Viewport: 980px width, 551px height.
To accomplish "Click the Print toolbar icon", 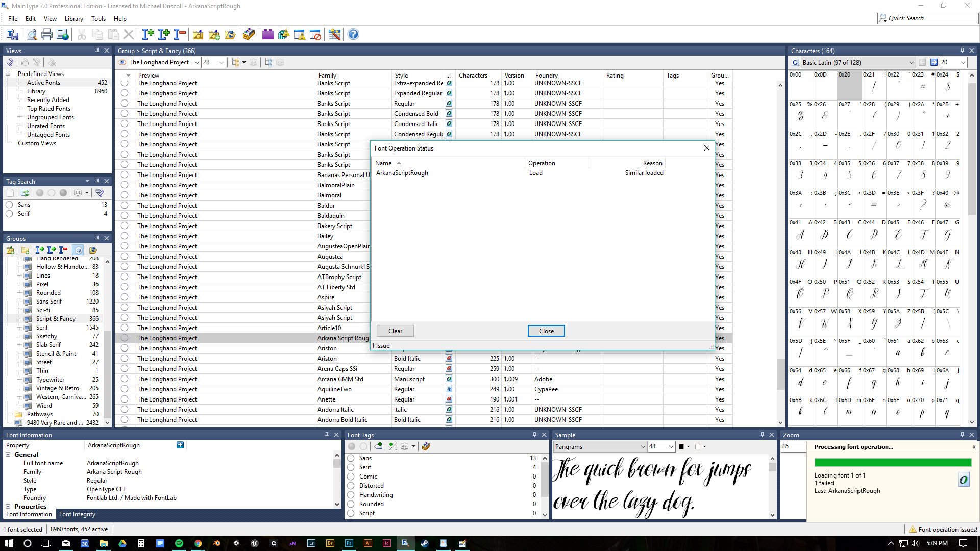I will pos(47,35).
